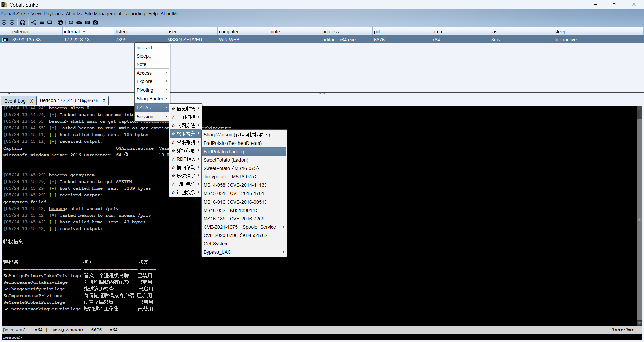Switch to the Event Log tab
This screenshot has width=644, height=342.
pos(15,101)
